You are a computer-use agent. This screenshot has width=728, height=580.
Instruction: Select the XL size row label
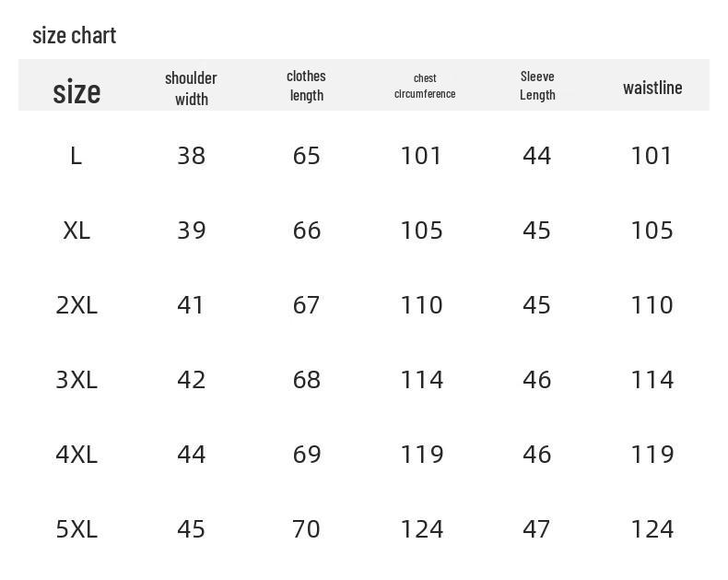click(x=76, y=231)
